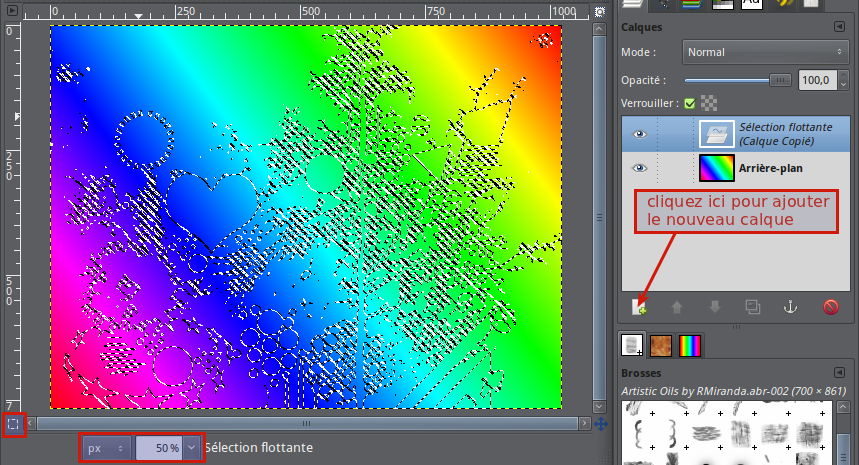Expand the 50 % zoom dropdown
The width and height of the screenshot is (859, 465).
coord(189,448)
